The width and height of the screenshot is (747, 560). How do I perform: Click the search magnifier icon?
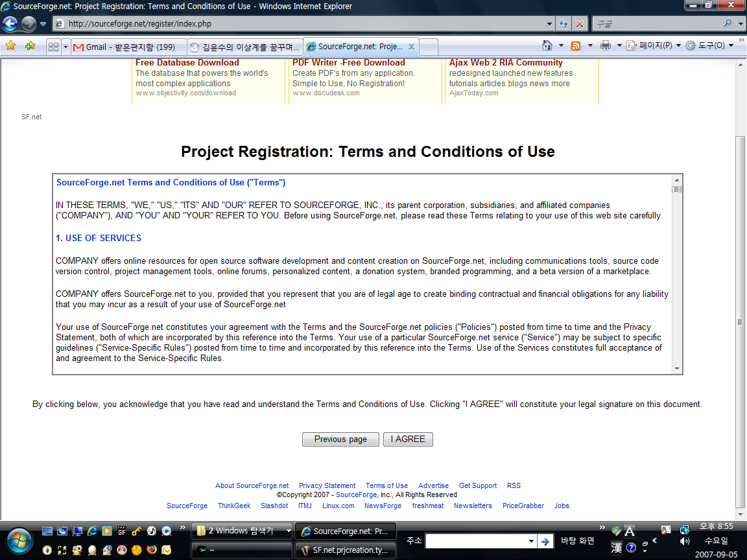pos(728,23)
